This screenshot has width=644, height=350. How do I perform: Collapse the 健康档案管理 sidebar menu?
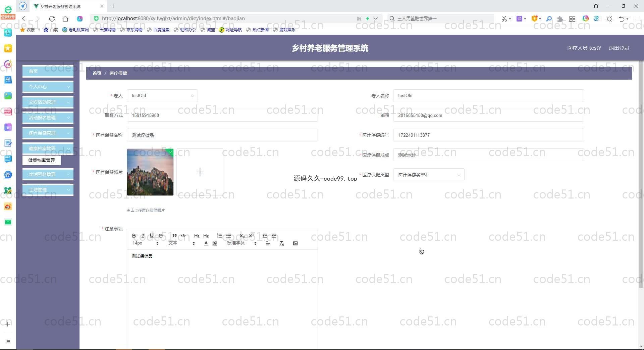(x=48, y=148)
